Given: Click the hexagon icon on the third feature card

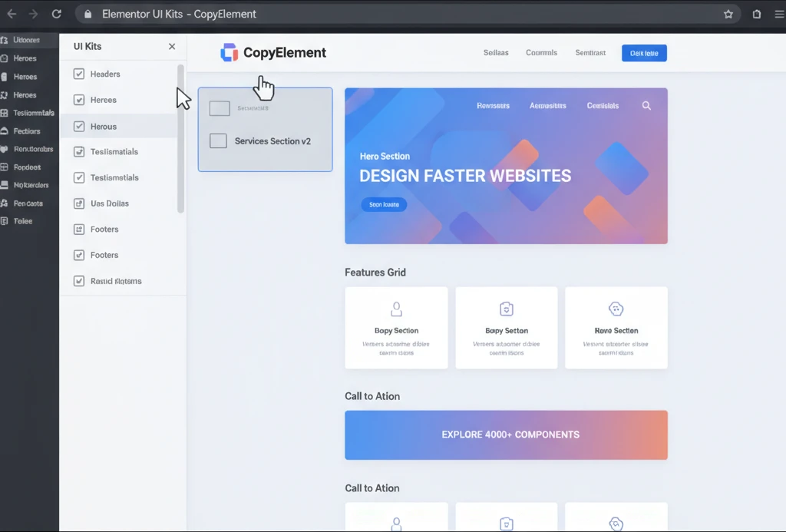Looking at the screenshot, I should point(616,308).
